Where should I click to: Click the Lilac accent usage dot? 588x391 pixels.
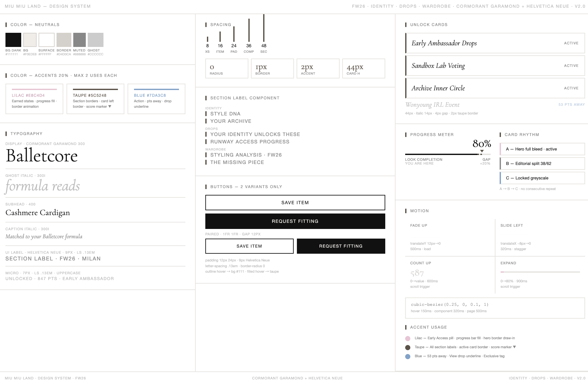(x=408, y=338)
